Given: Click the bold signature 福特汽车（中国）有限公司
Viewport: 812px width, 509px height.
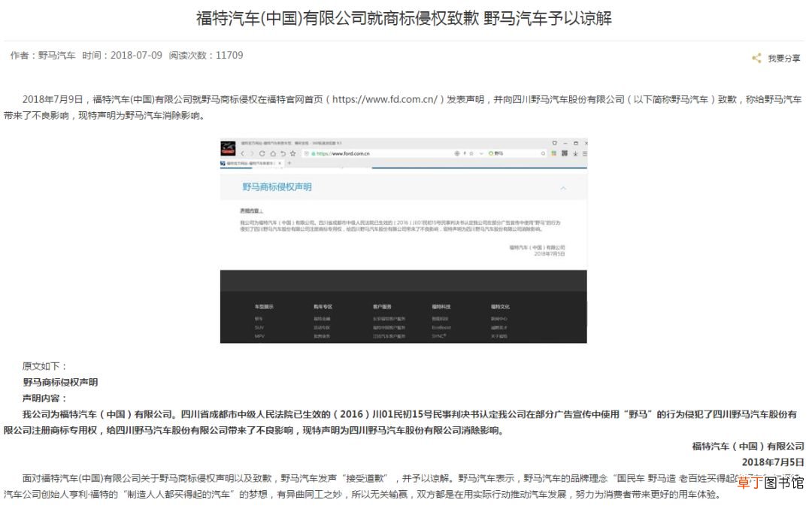Looking at the screenshot, I should pyautogui.click(x=748, y=446).
